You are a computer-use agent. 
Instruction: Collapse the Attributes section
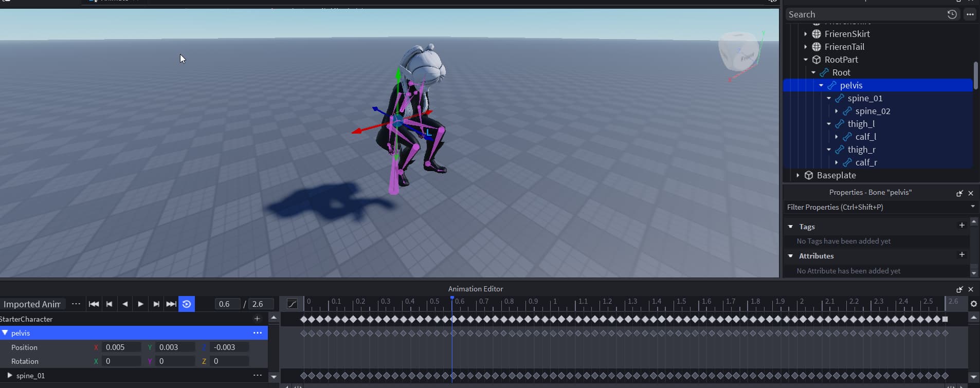coord(790,256)
